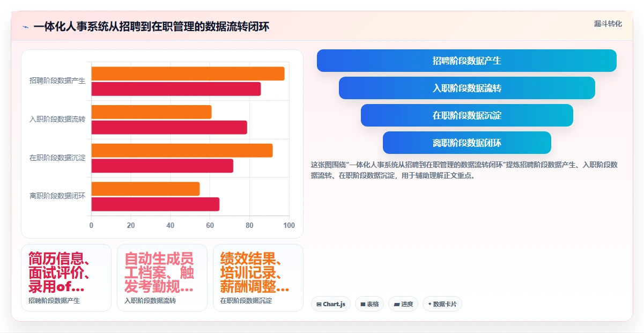644x333 pixels.
Task: Select the 入职阶段数据流转 funnel stage
Action: [467, 88]
